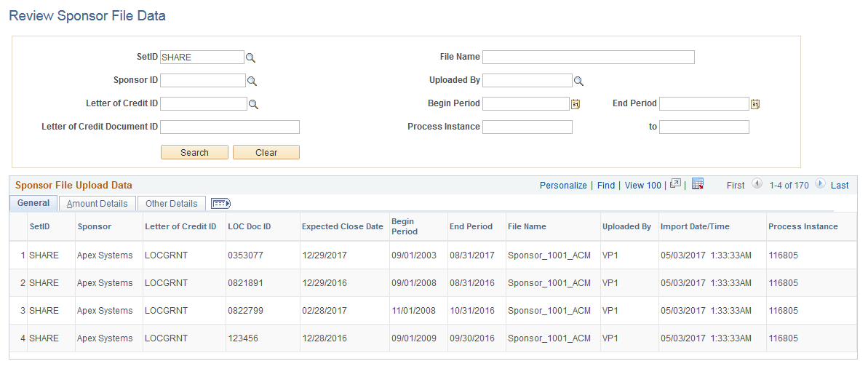
Task: Sort by the File Name column header
Action: pos(527,226)
